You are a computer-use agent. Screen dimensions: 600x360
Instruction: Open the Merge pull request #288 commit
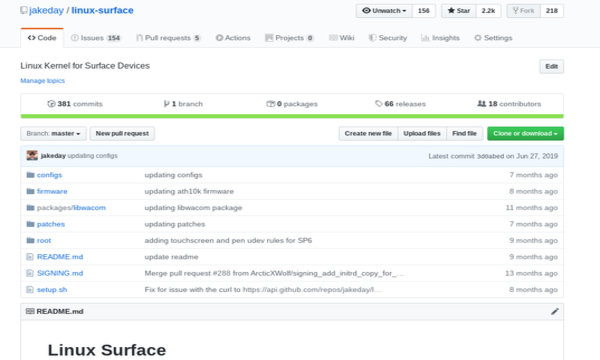[x=274, y=273]
